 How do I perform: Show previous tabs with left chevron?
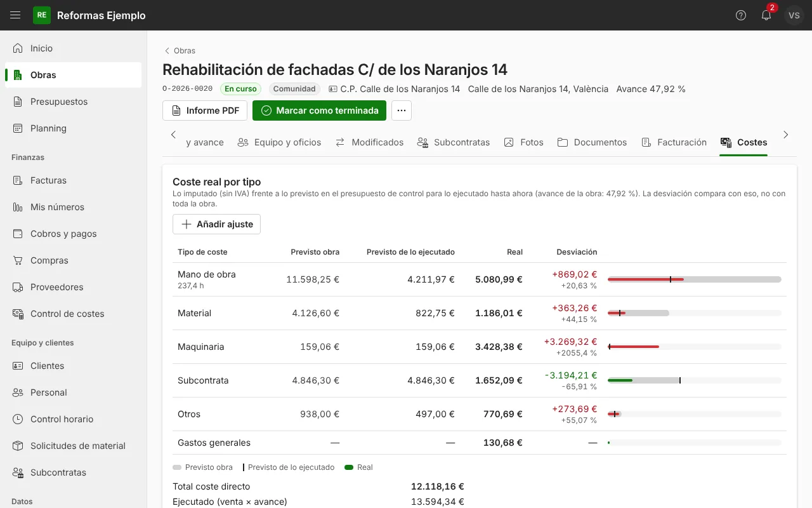173,135
